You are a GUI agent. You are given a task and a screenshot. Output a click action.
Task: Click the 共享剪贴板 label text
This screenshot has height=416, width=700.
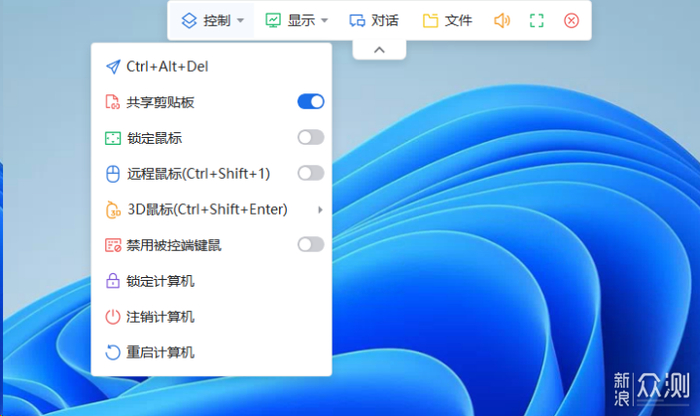point(160,102)
